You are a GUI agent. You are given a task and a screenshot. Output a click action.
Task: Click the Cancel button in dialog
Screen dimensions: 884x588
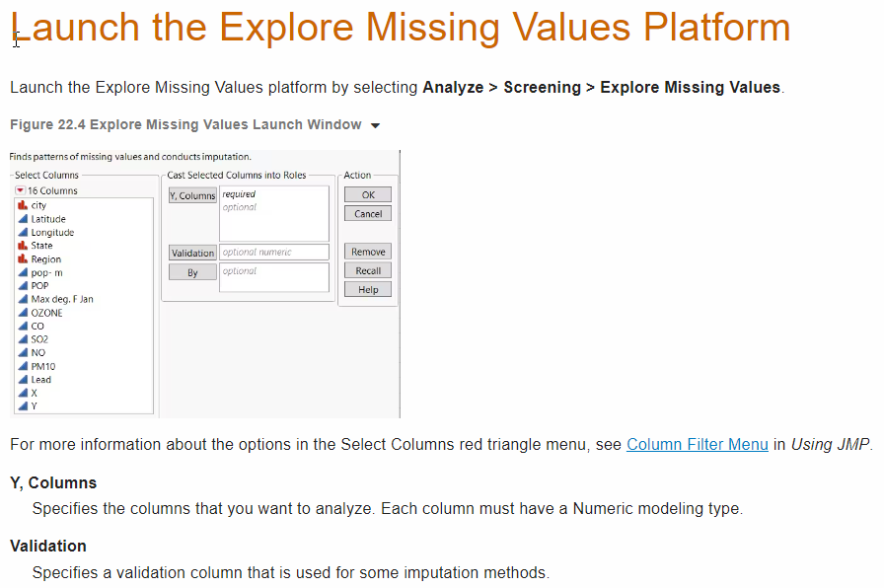coord(368,214)
